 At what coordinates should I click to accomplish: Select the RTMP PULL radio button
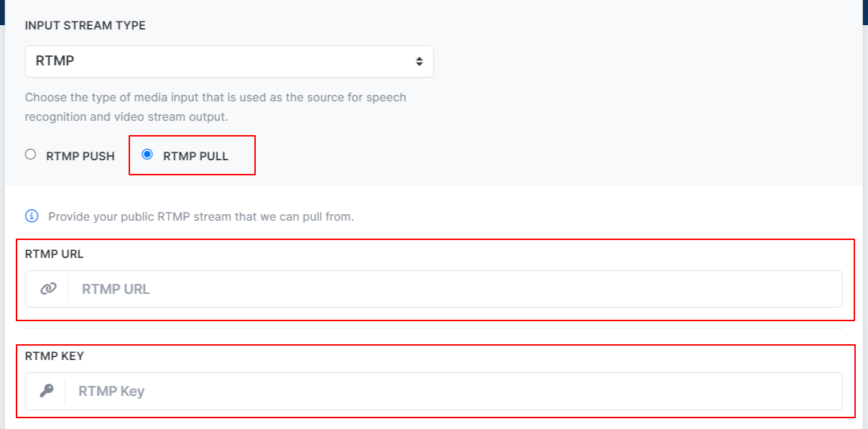coord(147,154)
